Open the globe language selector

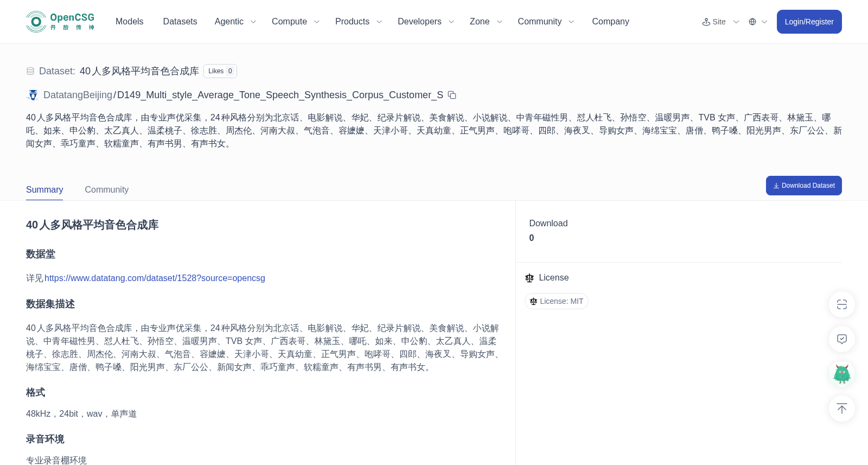click(x=758, y=22)
